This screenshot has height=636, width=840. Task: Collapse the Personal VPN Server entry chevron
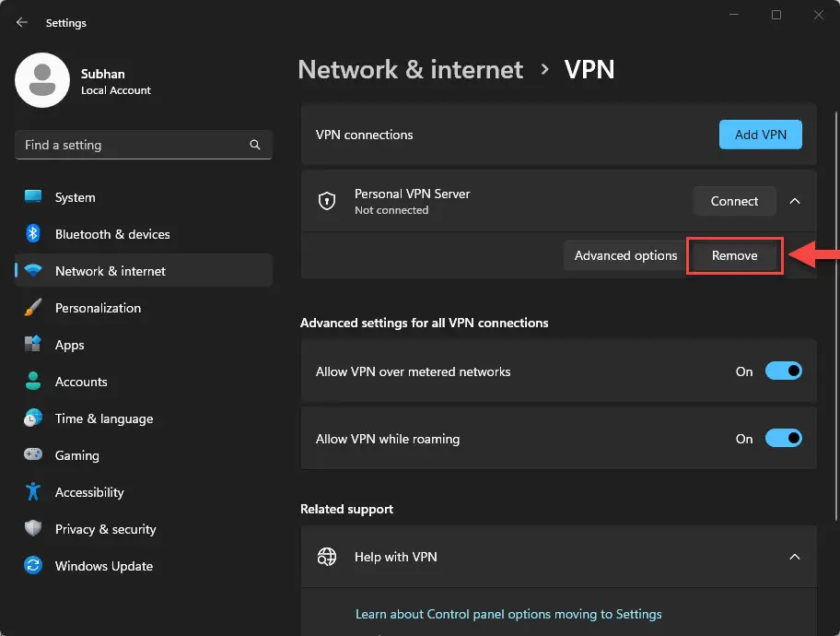click(795, 201)
